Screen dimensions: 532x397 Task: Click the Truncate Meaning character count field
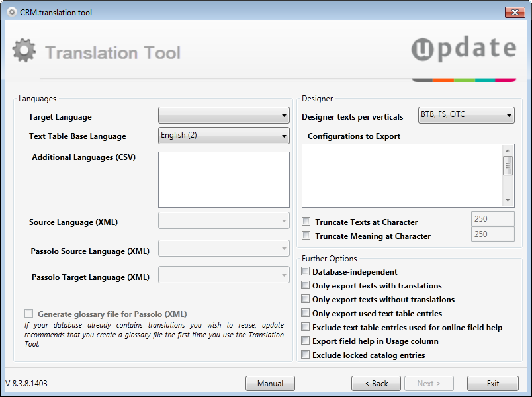[493, 234]
